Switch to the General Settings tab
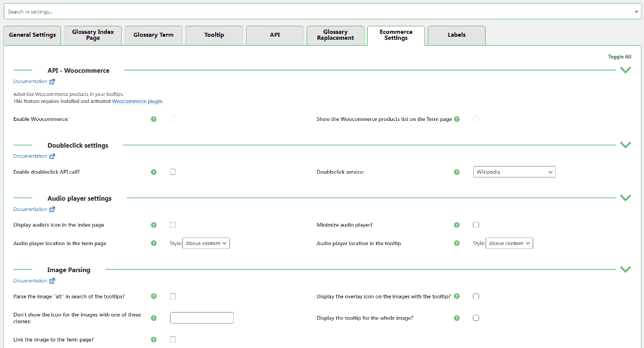The width and height of the screenshot is (644, 348). [x=32, y=35]
